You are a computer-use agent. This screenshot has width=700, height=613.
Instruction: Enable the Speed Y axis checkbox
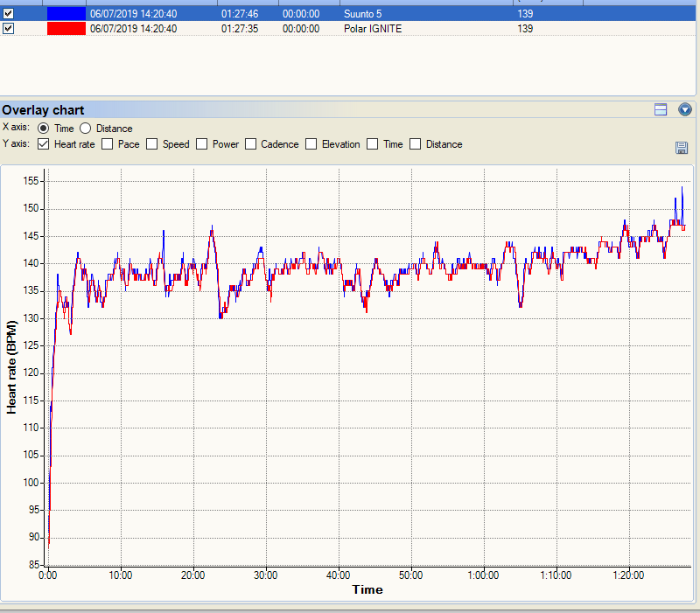click(151, 144)
